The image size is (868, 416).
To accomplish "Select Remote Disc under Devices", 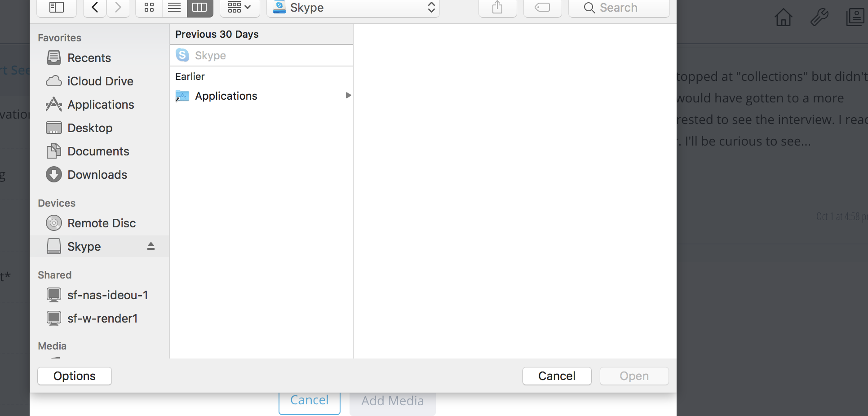I will (x=101, y=223).
